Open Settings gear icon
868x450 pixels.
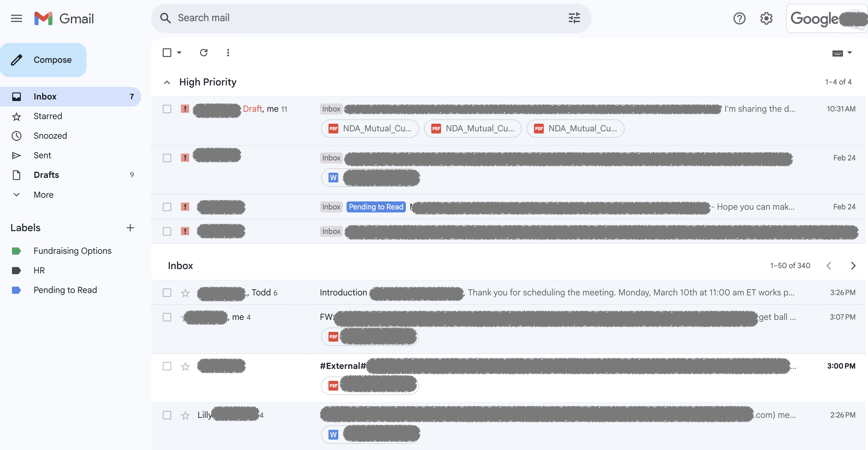766,18
